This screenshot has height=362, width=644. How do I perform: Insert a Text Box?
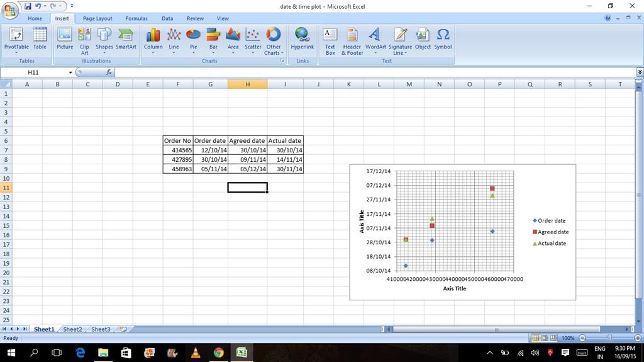[330, 41]
